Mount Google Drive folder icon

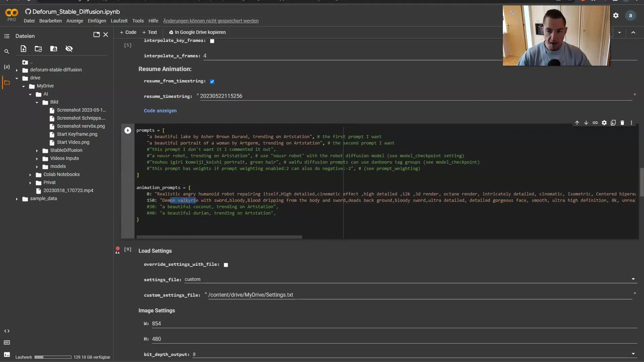click(54, 49)
